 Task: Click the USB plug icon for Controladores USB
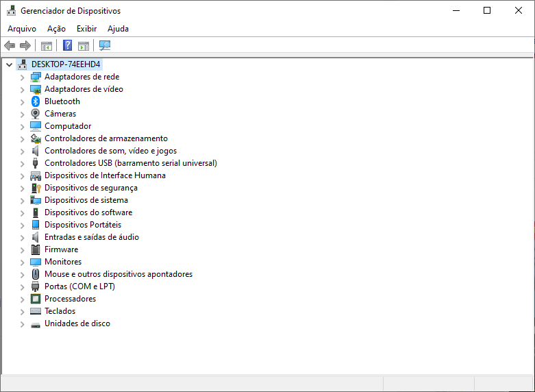coord(36,163)
